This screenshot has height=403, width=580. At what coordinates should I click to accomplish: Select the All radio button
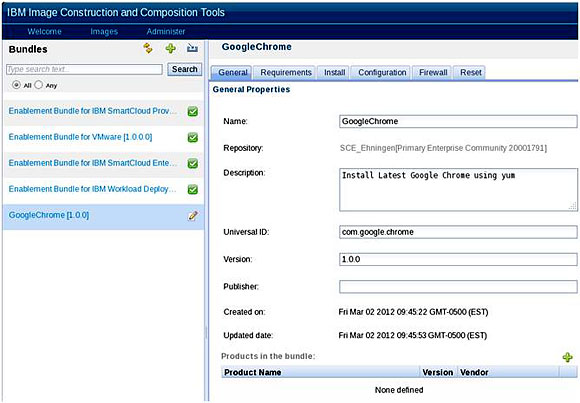click(x=16, y=85)
